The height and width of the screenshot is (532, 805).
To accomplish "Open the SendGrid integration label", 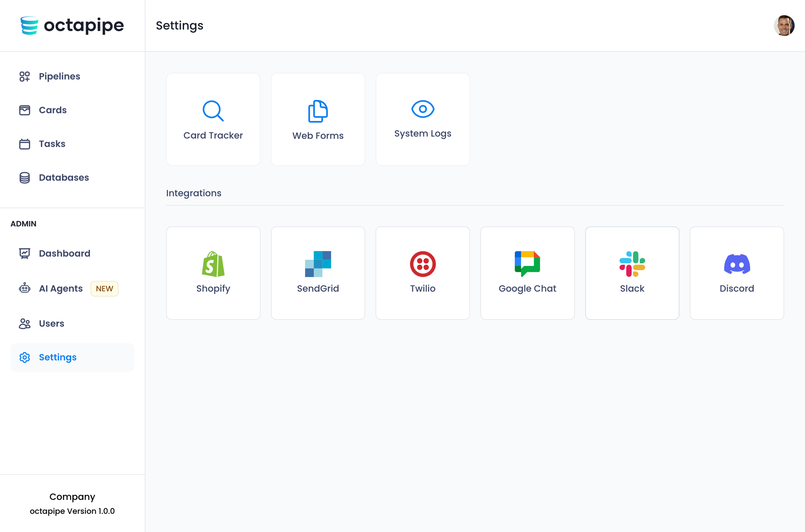I will 318,288.
